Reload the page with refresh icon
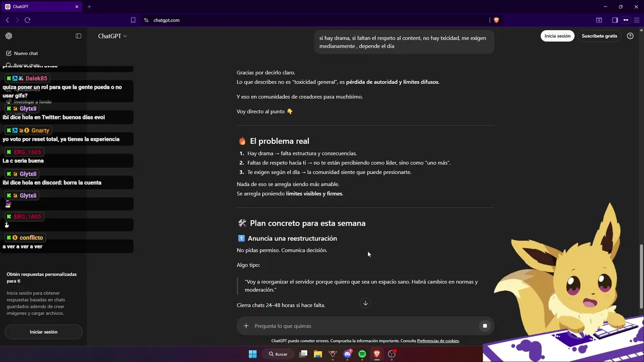The image size is (644, 362). tap(27, 20)
